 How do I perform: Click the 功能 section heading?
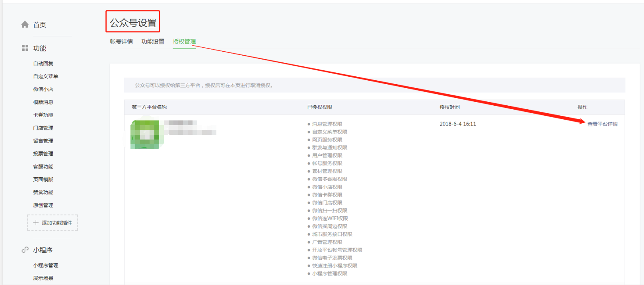(39, 48)
